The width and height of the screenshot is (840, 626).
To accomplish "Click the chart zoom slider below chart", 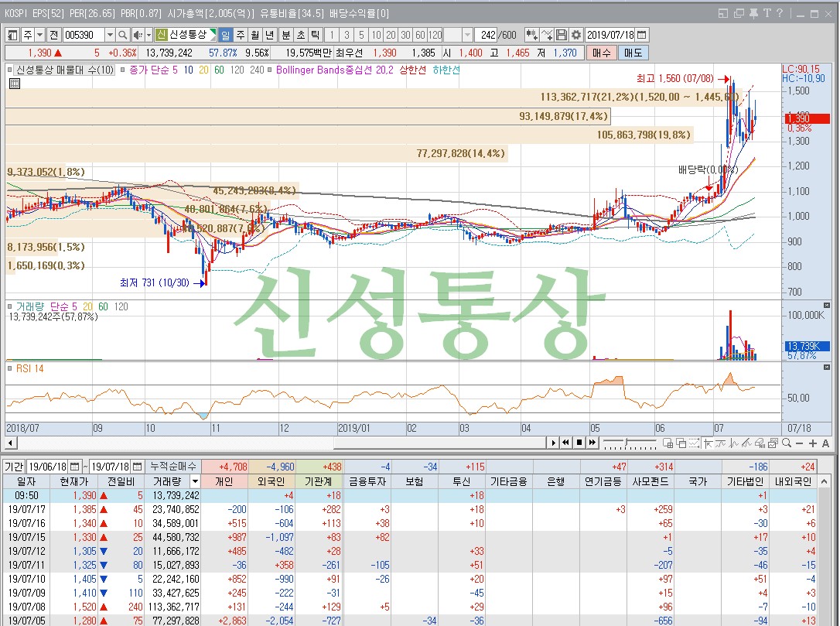I will 629,443.
